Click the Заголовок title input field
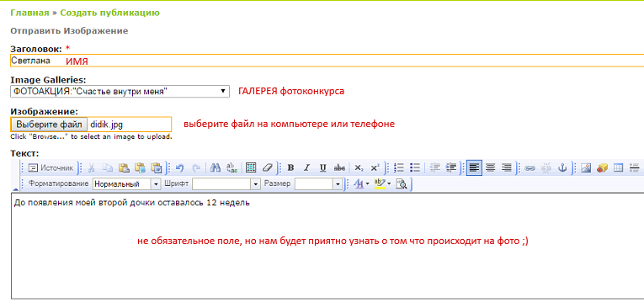This screenshot has width=644, height=308. (x=327, y=61)
